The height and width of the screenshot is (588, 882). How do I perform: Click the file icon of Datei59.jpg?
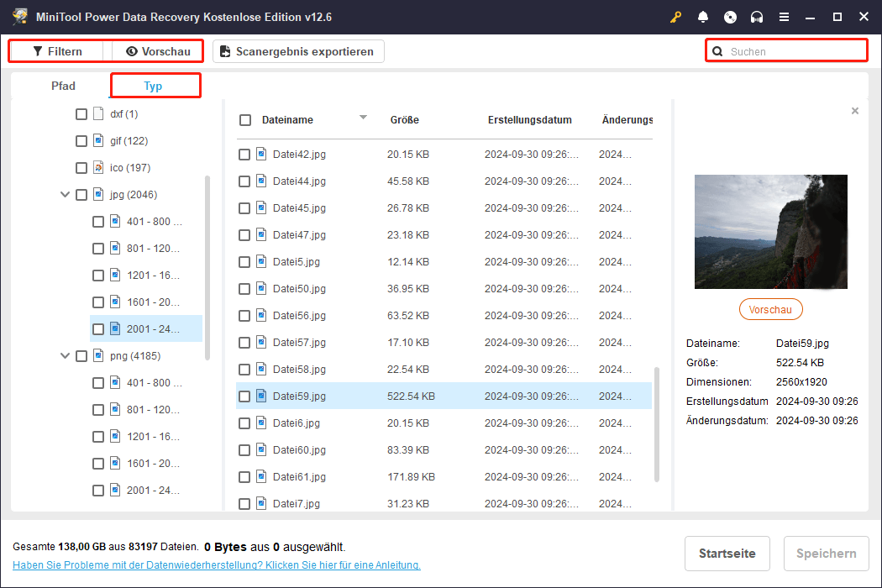261,396
